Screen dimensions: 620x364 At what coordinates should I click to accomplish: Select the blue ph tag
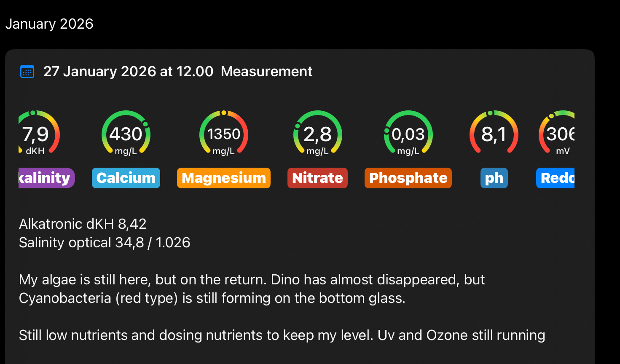click(x=494, y=178)
